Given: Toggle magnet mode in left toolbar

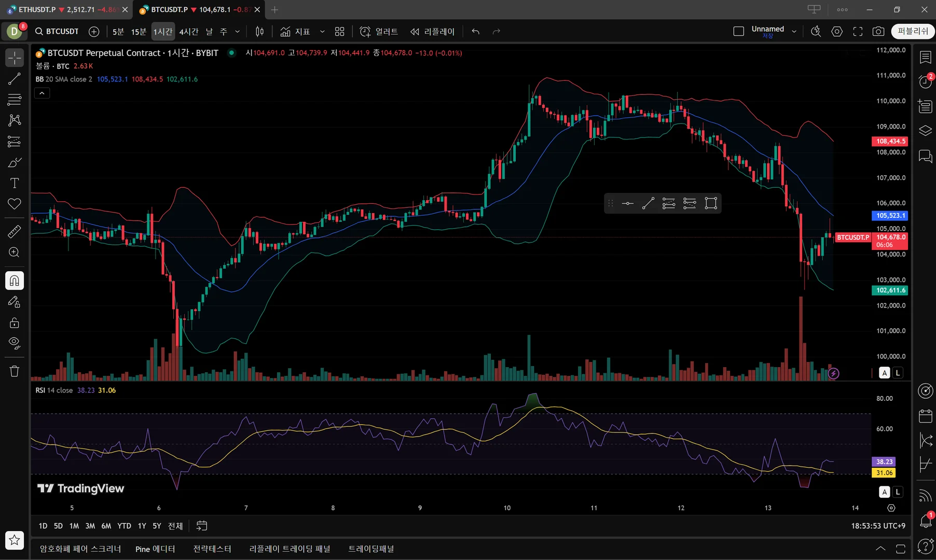Looking at the screenshot, I should point(15,281).
